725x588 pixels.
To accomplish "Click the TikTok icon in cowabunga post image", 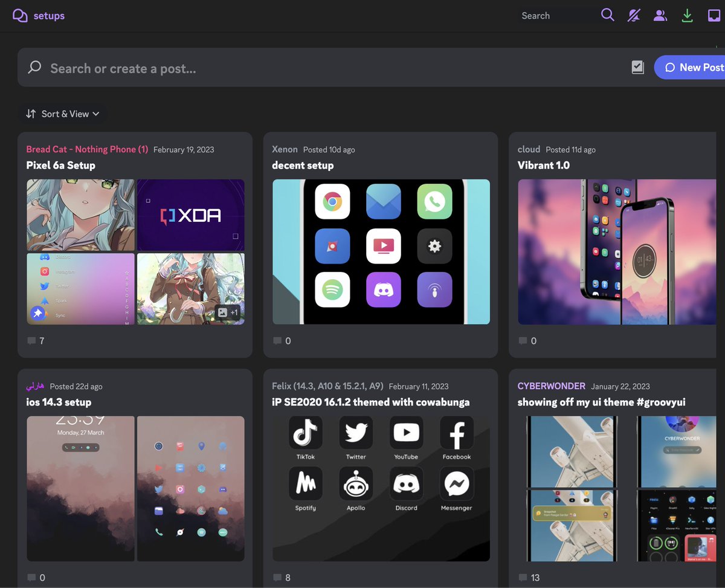I will point(306,433).
